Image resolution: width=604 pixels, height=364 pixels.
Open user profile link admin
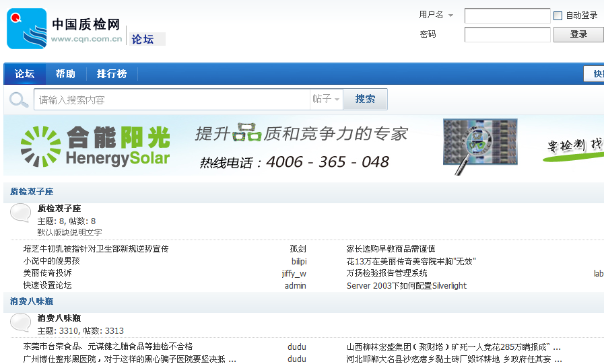[295, 285]
